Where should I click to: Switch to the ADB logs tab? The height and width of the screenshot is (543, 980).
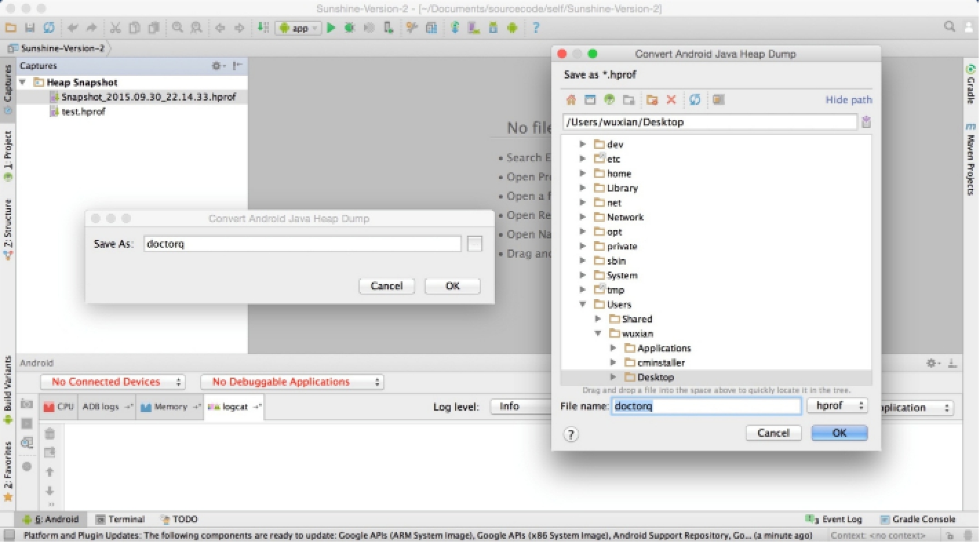[x=108, y=407]
